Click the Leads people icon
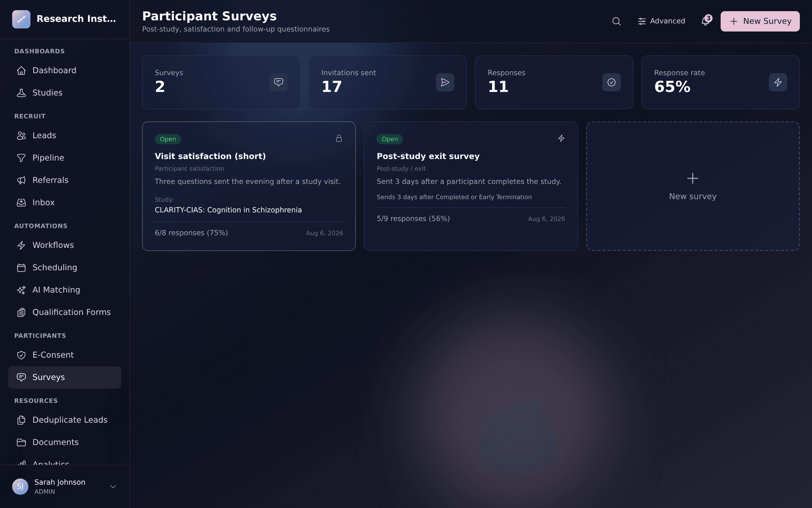This screenshot has width=812, height=508. pyautogui.click(x=21, y=135)
